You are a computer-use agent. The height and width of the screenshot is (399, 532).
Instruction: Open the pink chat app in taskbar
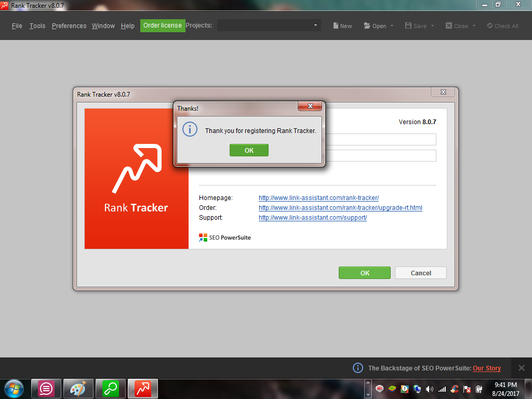[x=46, y=389]
